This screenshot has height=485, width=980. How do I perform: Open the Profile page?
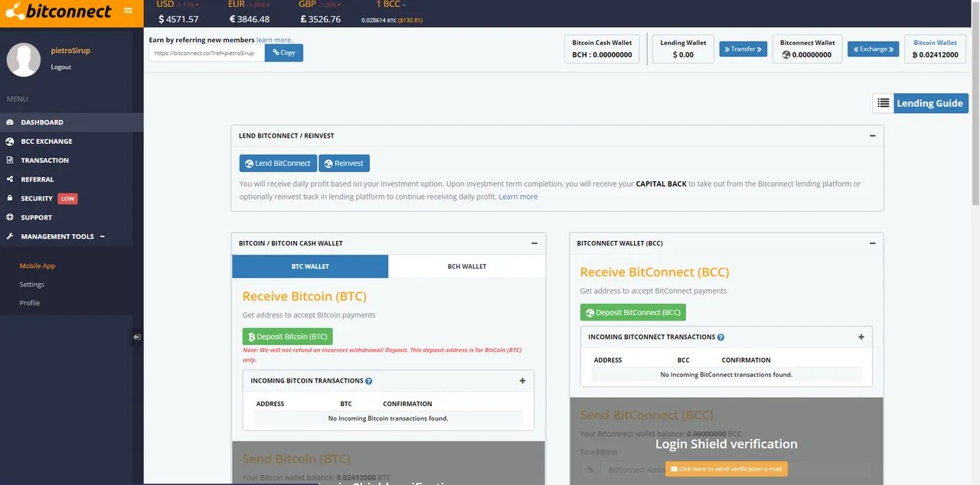coord(30,303)
